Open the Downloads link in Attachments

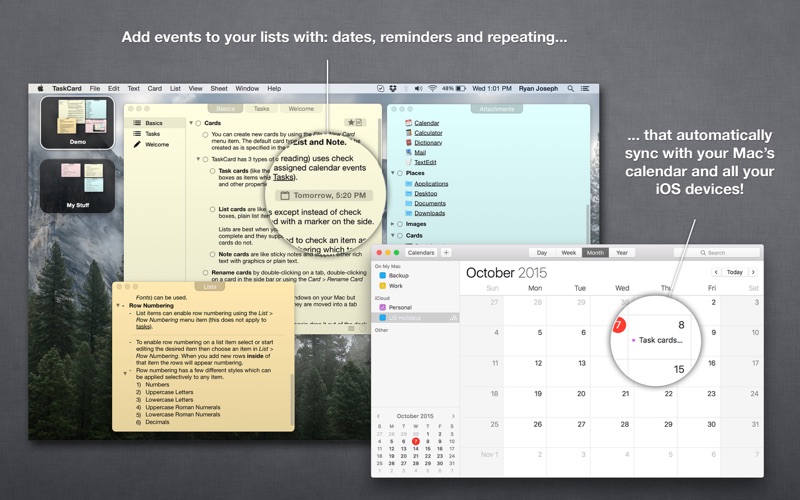(x=430, y=213)
